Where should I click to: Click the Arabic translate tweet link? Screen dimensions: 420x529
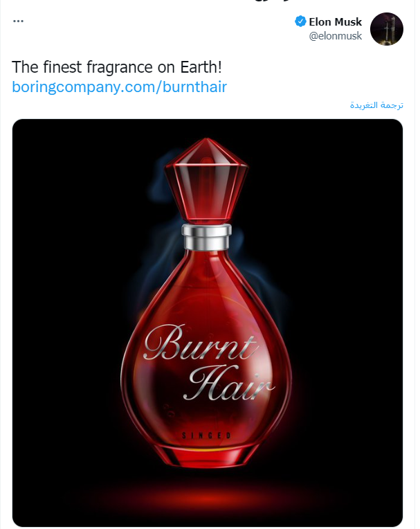[376, 105]
